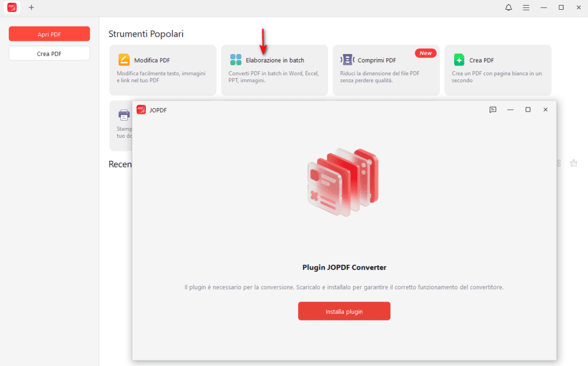Open the Crea PDF card description
Image resolution: width=588 pixels, height=366 pixels.
click(497, 76)
